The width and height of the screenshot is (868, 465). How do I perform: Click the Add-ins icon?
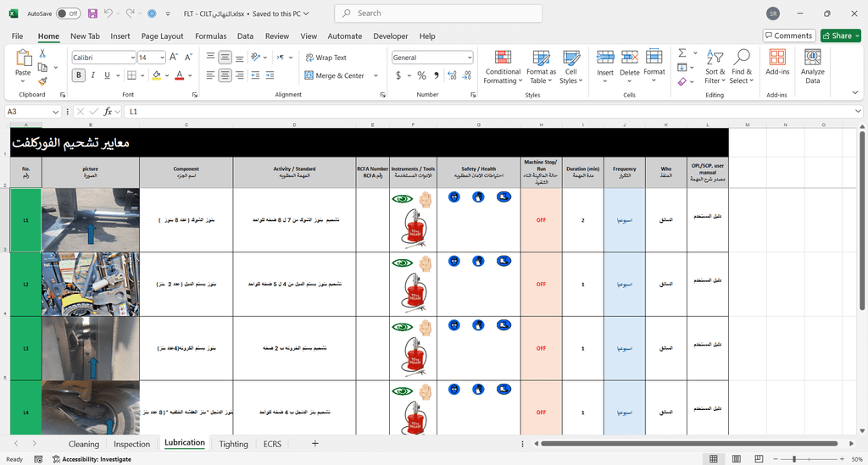777,58
